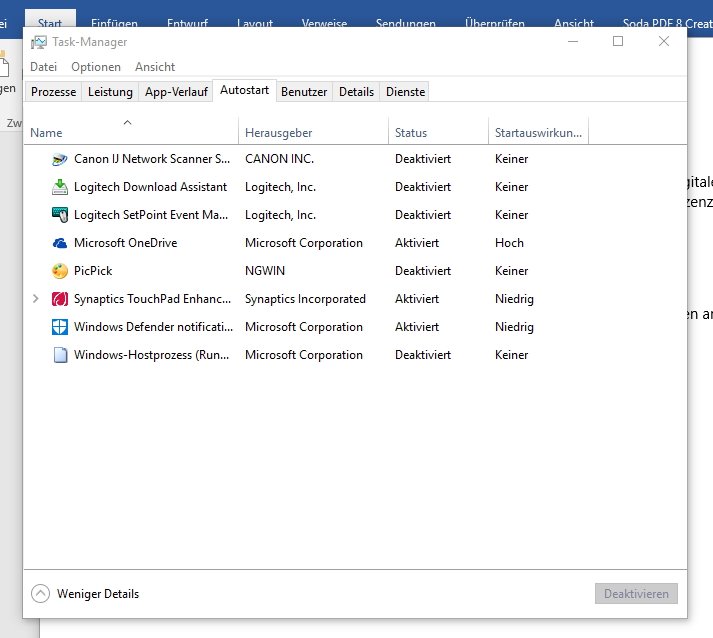Click OneDrive's Aktiviert status cell

pos(417,243)
